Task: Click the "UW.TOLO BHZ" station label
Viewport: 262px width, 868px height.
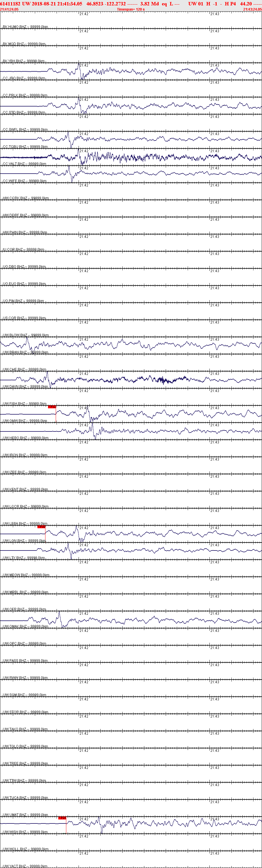Action: pyautogui.click(x=15, y=746)
